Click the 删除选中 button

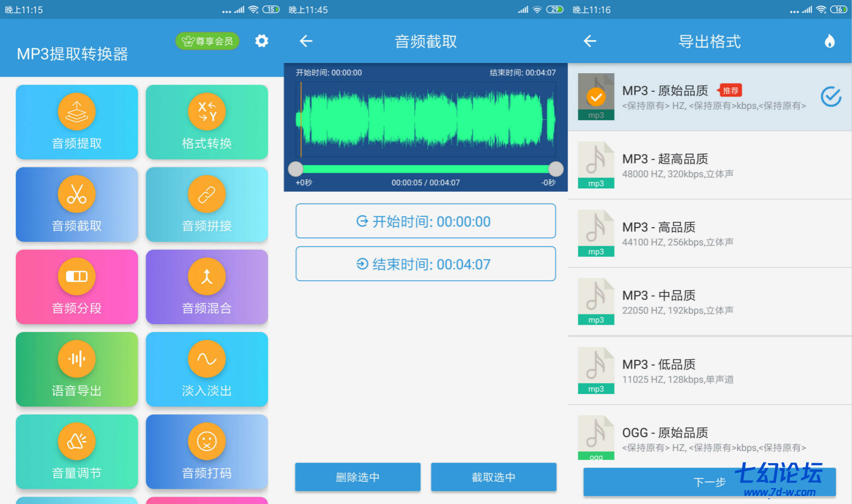[357, 477]
